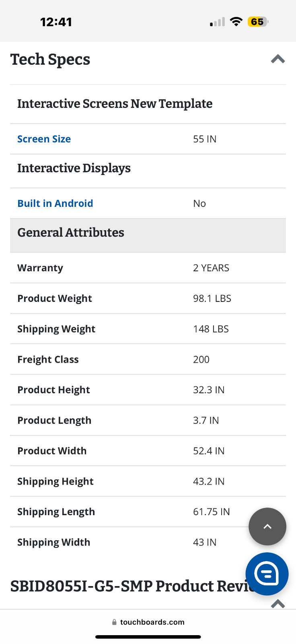Expand the Product Reviews section chevron
The width and height of the screenshot is (296, 644).
coord(278,603)
